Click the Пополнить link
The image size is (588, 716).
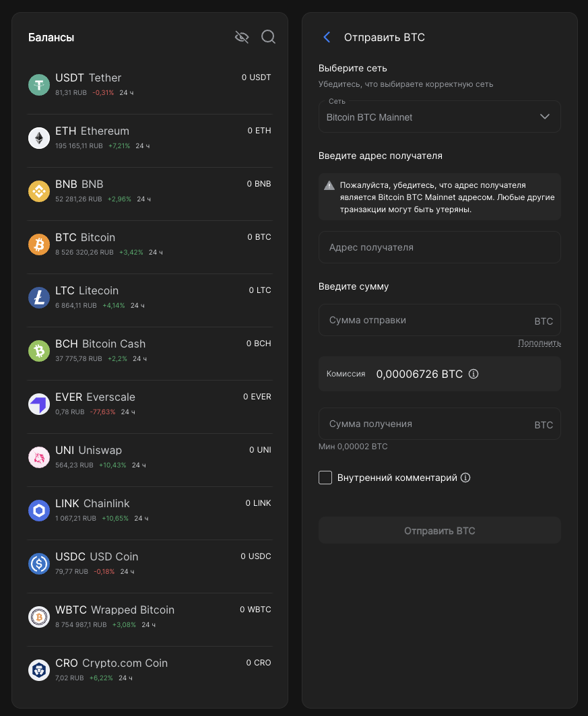(539, 343)
